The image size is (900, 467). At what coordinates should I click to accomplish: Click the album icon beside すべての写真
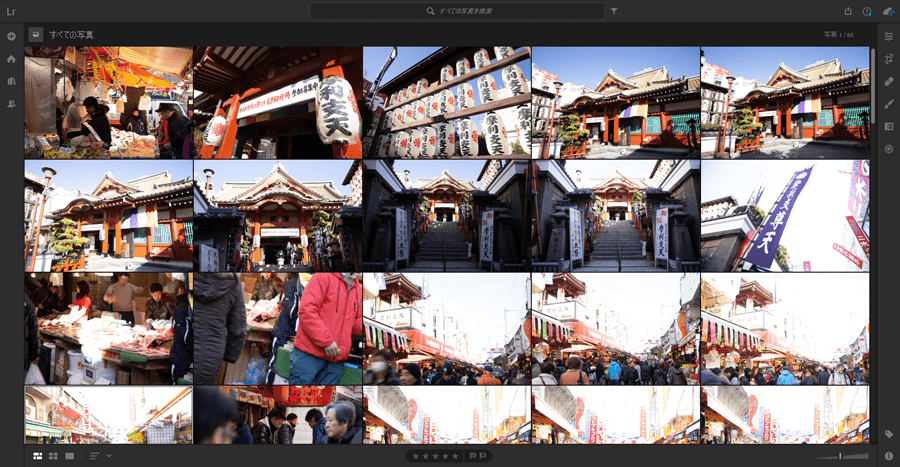(x=36, y=34)
